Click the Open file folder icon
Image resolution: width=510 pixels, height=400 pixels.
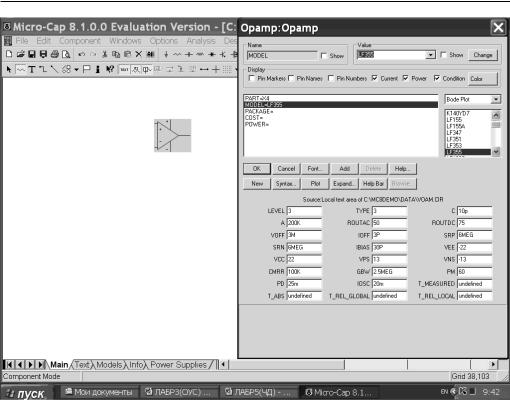tap(20, 54)
